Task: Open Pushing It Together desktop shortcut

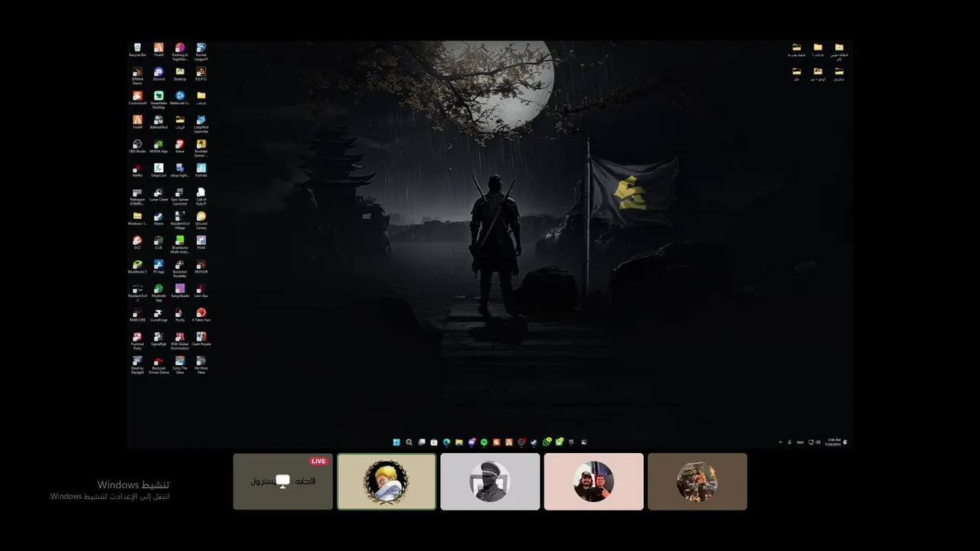Action: click(180, 51)
